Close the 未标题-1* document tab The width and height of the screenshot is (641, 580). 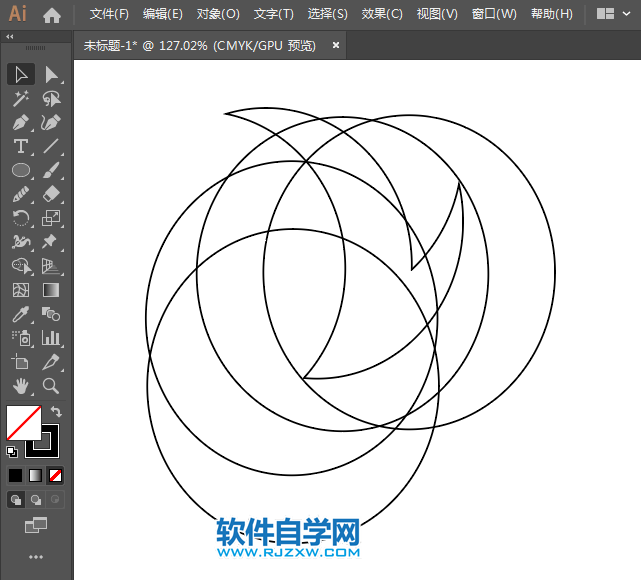coord(336,45)
